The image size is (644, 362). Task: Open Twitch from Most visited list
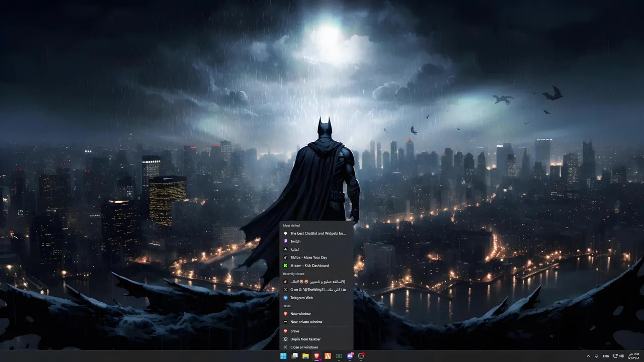click(x=316, y=241)
